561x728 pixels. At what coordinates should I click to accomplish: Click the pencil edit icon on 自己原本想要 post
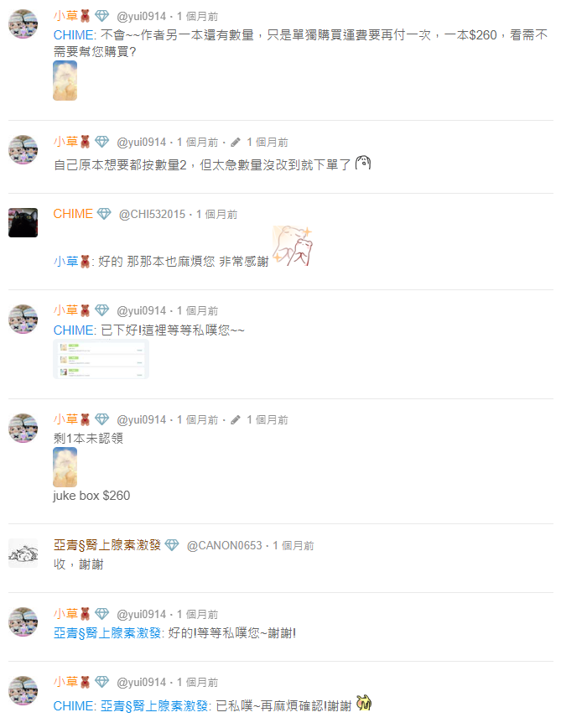[x=236, y=142]
